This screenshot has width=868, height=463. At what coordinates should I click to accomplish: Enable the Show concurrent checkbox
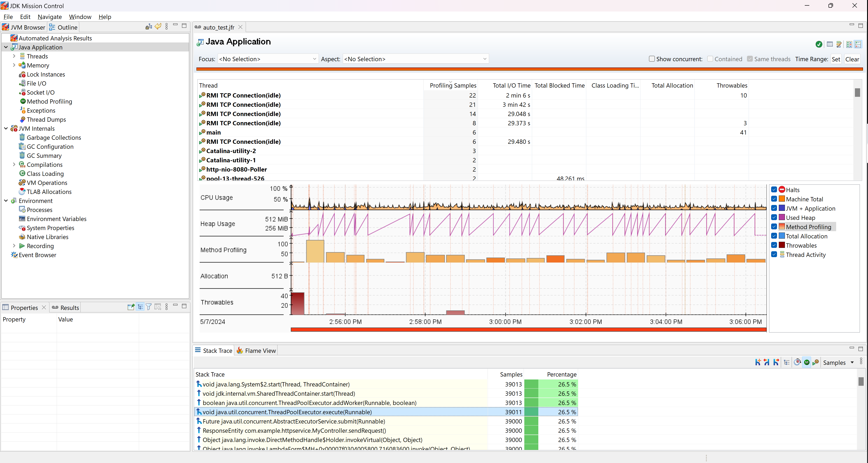point(652,59)
